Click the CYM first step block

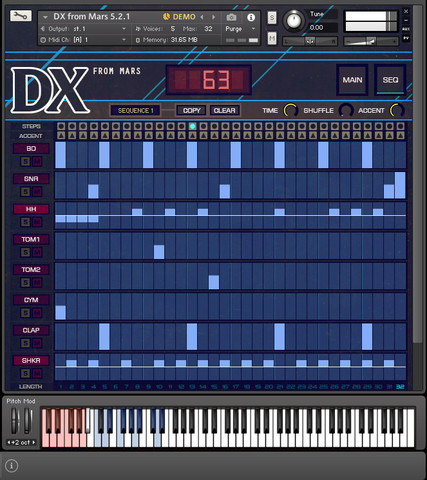60,312
